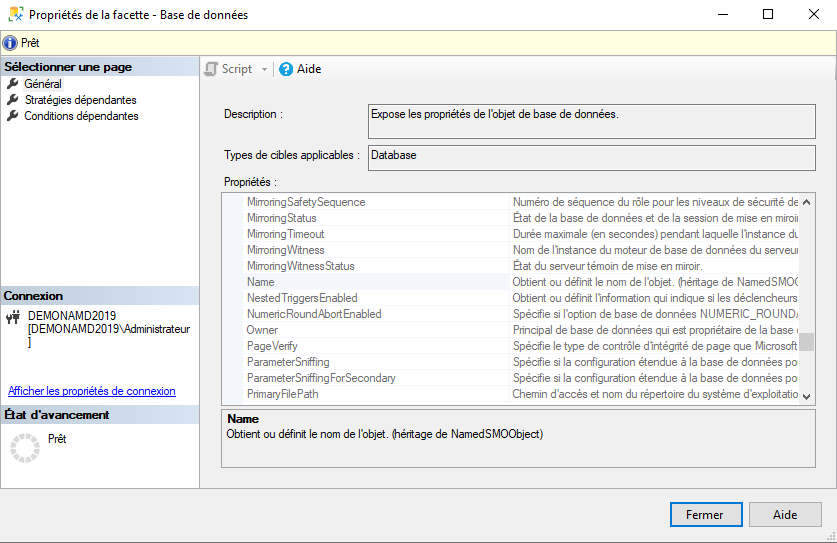Select the Owner property row
Screen dimensions: 837x543
click(263, 330)
